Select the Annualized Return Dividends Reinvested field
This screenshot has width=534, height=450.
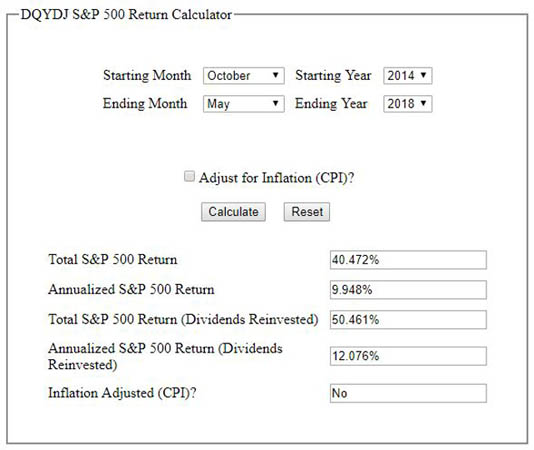click(x=408, y=356)
